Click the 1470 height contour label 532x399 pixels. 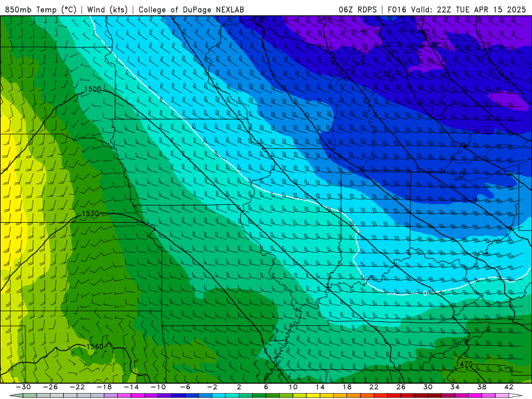464,364
